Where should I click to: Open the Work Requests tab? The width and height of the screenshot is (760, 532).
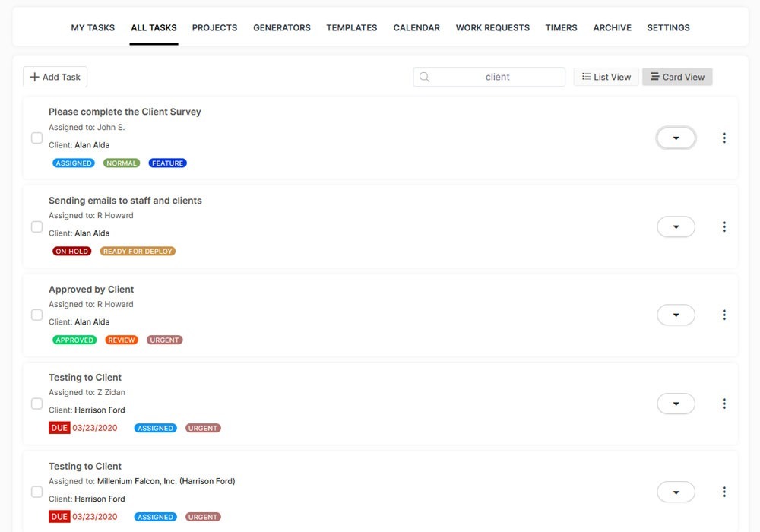pyautogui.click(x=492, y=27)
